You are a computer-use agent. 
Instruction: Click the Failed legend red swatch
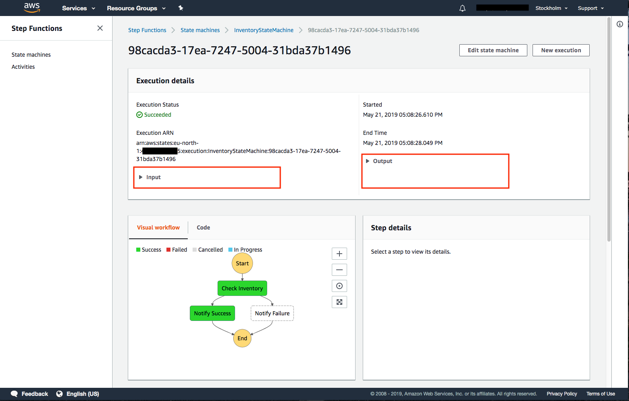point(168,250)
